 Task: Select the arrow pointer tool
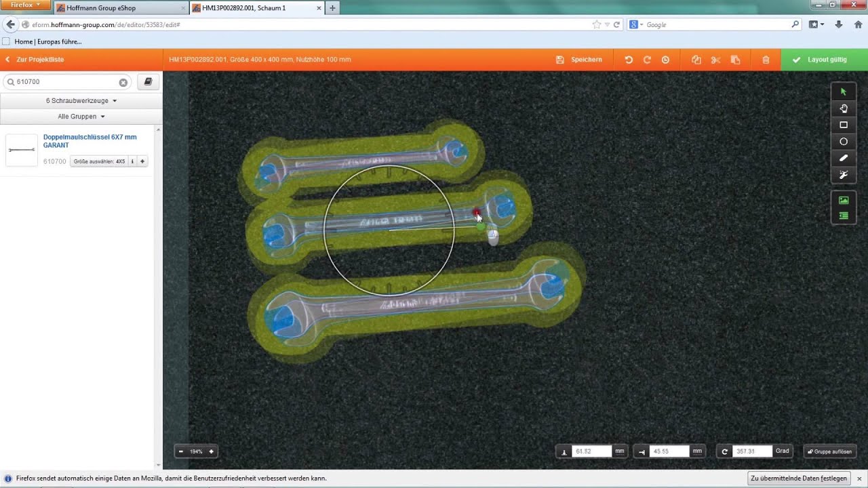(x=844, y=91)
